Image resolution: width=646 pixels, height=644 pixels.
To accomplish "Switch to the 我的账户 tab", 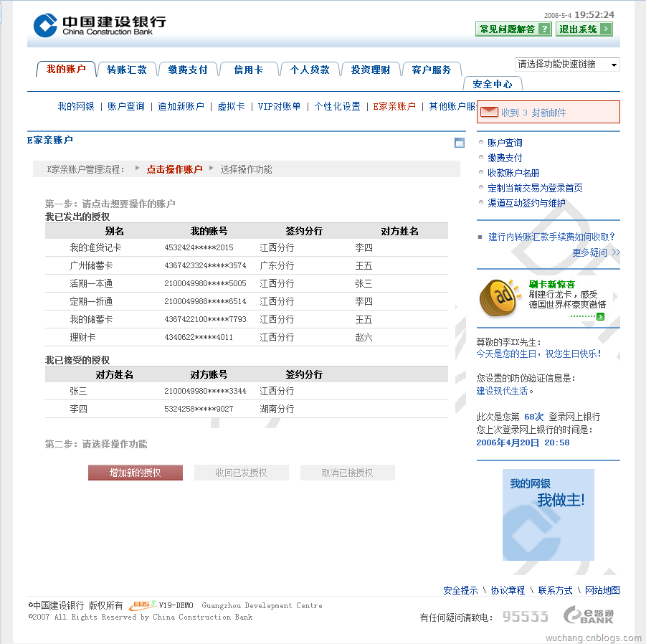I will point(66,70).
